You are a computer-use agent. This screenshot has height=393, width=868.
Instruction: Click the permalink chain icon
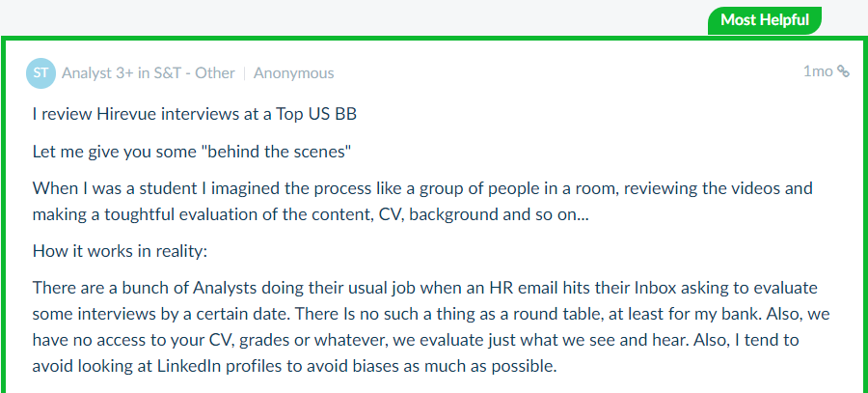843,71
